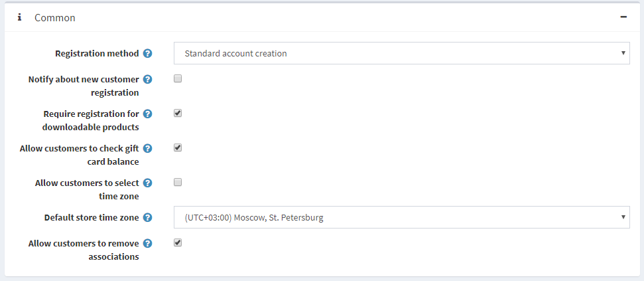Enable Allow customers to select time zone
The height and width of the screenshot is (281, 644).
(x=178, y=182)
